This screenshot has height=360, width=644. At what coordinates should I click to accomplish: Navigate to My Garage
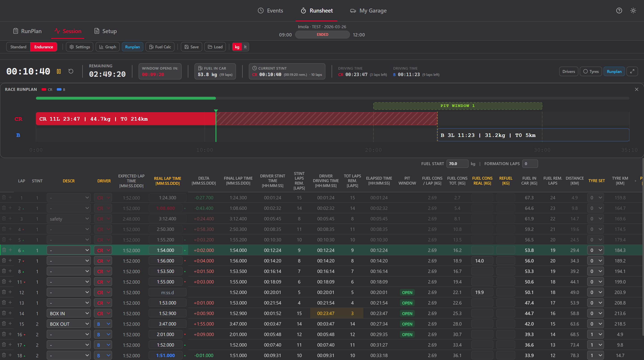point(368,11)
